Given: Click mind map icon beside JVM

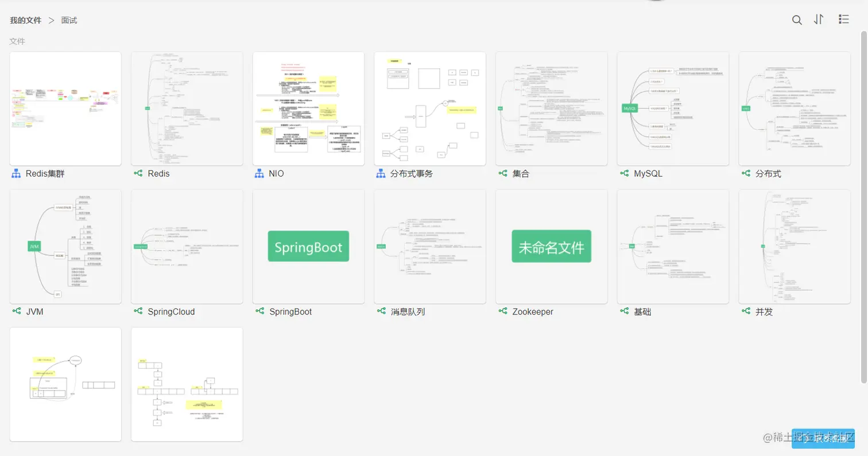Looking at the screenshot, I should click(x=16, y=311).
